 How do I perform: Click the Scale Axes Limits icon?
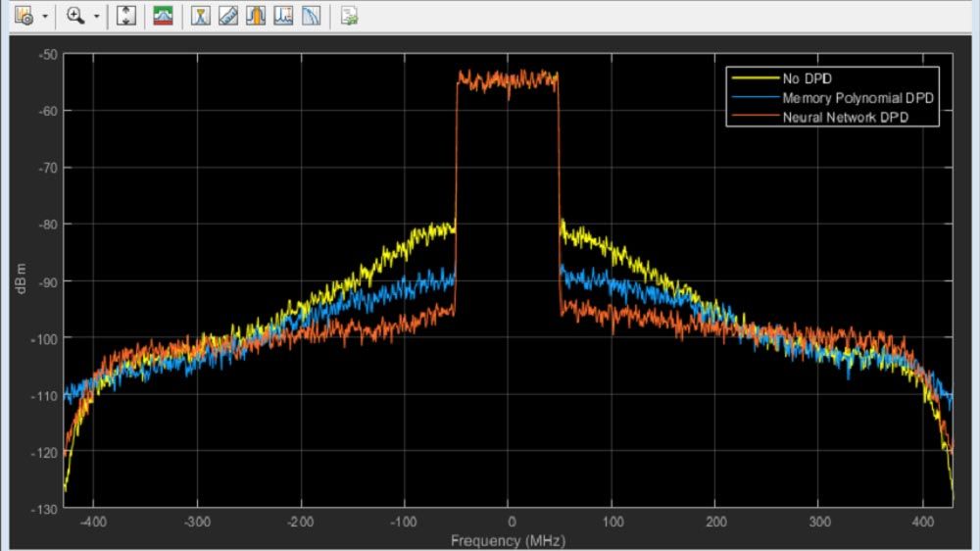[125, 16]
